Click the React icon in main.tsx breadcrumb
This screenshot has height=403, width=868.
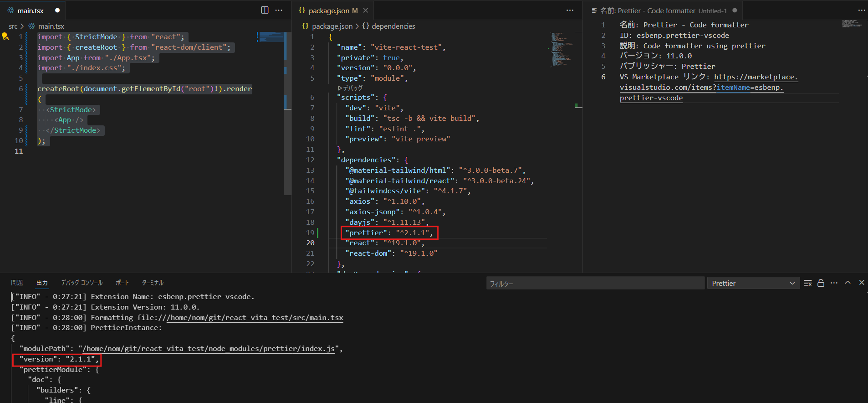click(32, 26)
